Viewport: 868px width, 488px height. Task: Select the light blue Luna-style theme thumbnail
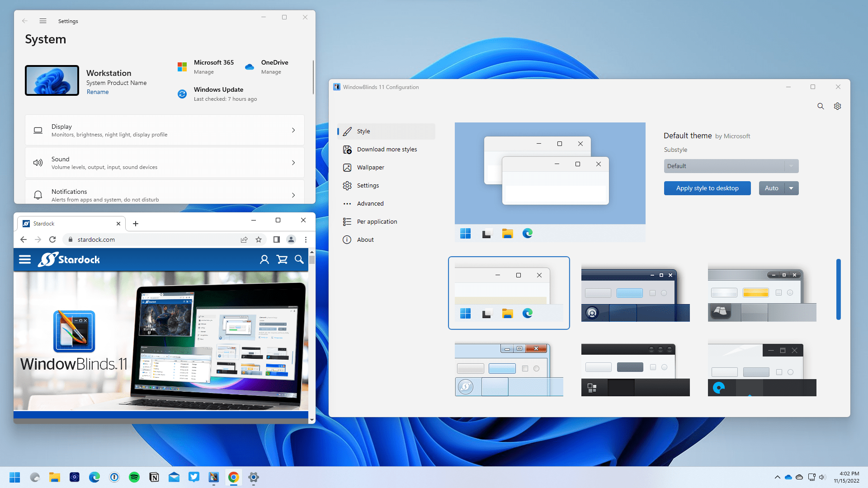509,368
